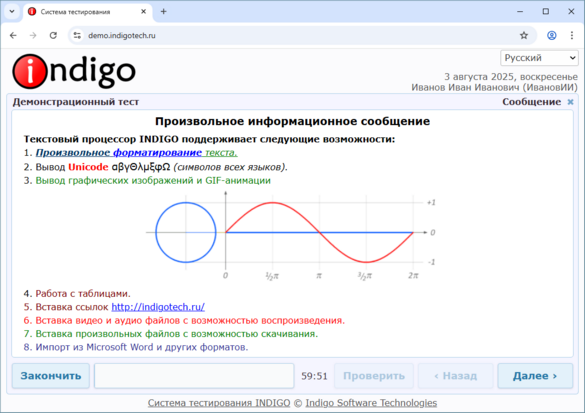The image size is (585, 413).
Task: Open the http://indigotech.ru/ link
Action: 158,307
